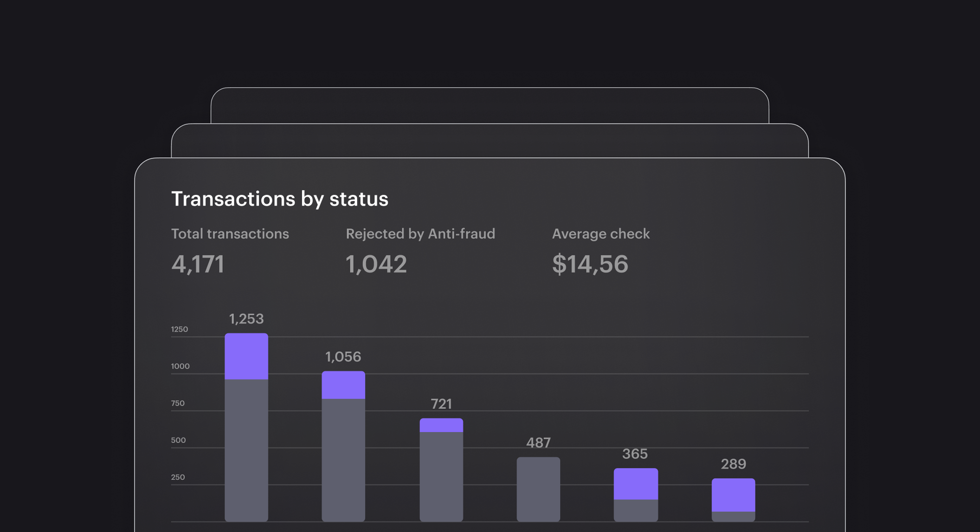Click the gray segment of the 1,253 bar
The width and height of the screenshot is (980, 532).
[x=246, y=450]
